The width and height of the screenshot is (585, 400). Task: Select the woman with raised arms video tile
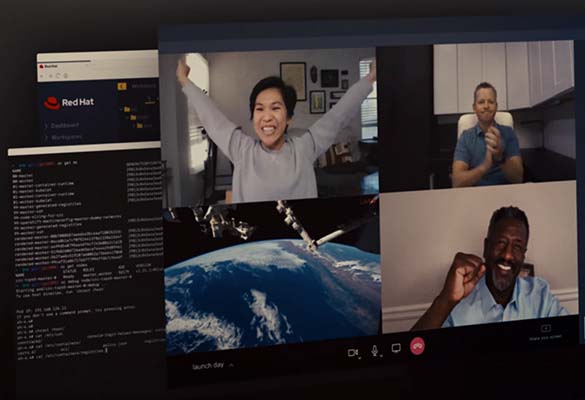coord(268,127)
